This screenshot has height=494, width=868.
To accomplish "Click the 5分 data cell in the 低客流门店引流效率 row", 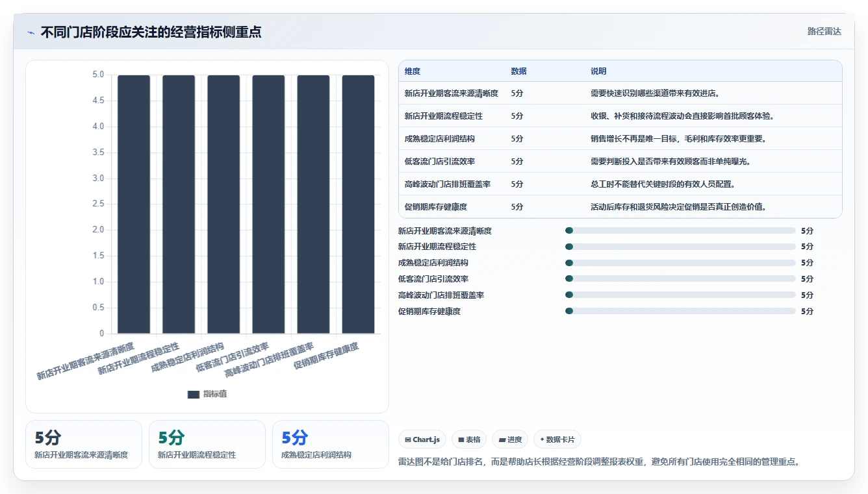I will tap(517, 162).
